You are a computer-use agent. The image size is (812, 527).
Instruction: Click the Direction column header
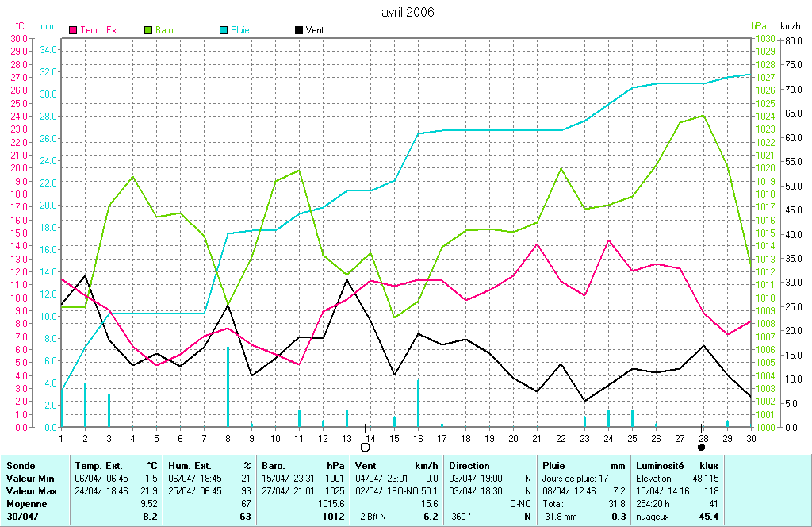[469, 466]
